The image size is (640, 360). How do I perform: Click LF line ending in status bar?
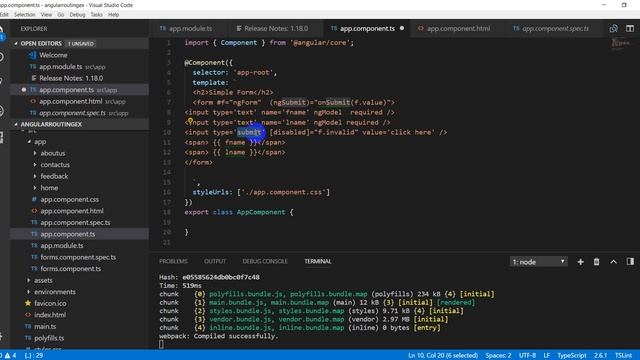point(547,356)
